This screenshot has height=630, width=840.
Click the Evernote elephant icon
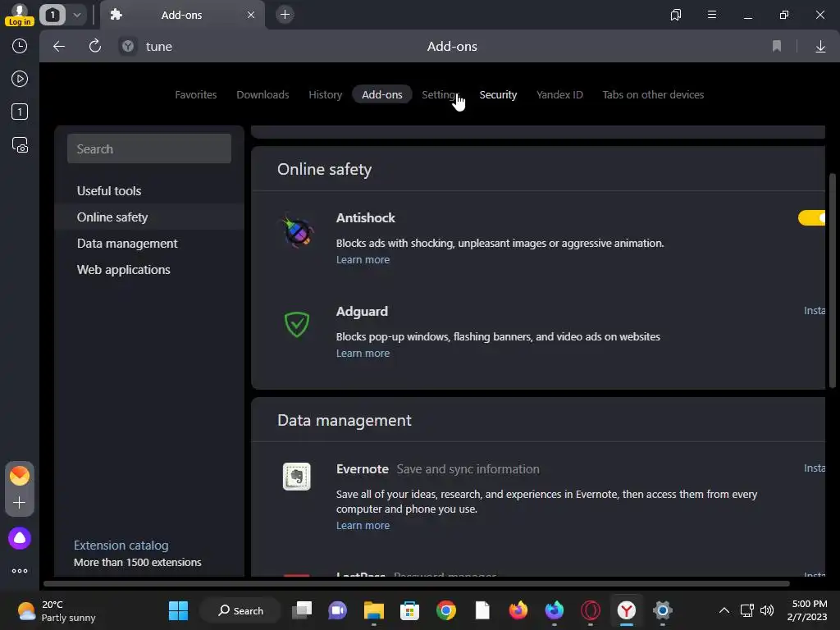[x=297, y=477]
